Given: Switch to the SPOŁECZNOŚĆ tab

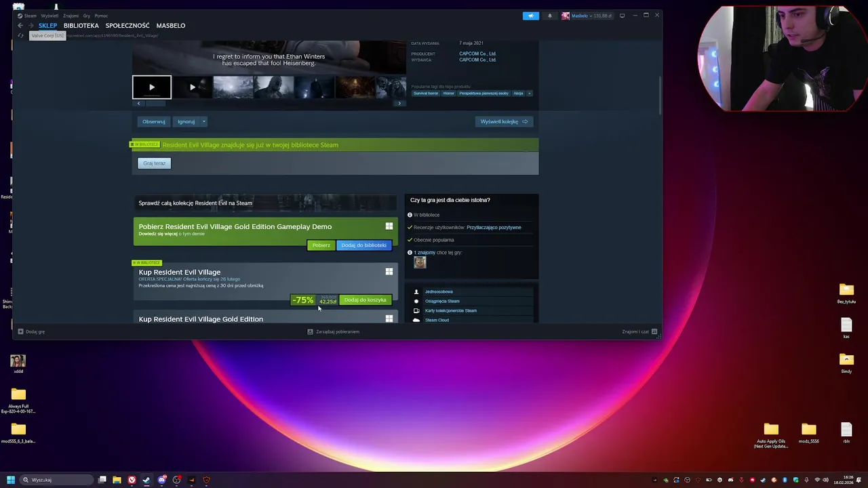Looking at the screenshot, I should click(127, 26).
